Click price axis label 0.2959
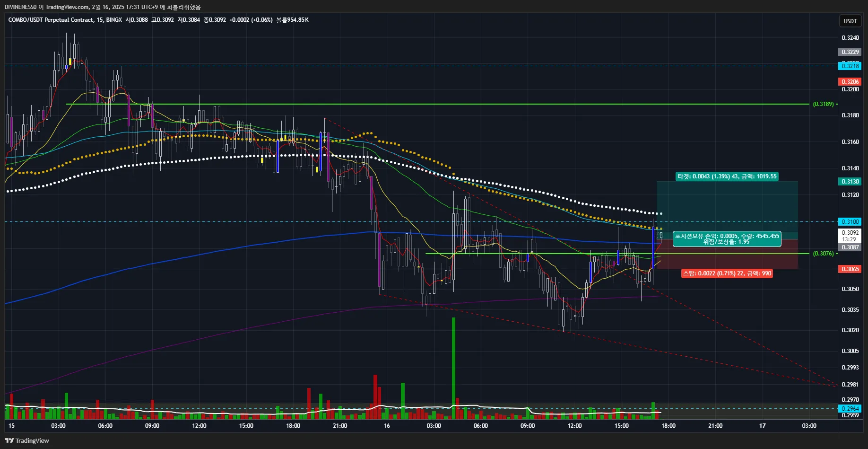 850,415
